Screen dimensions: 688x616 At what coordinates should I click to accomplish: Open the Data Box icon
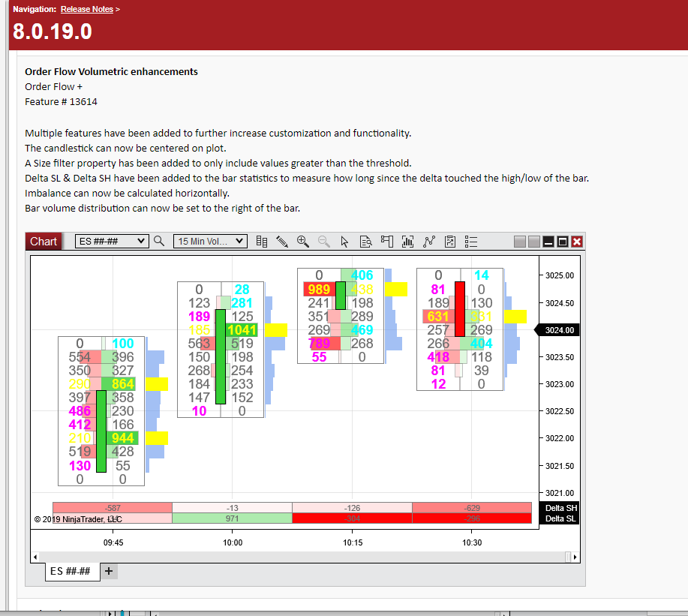pyautogui.click(x=365, y=242)
